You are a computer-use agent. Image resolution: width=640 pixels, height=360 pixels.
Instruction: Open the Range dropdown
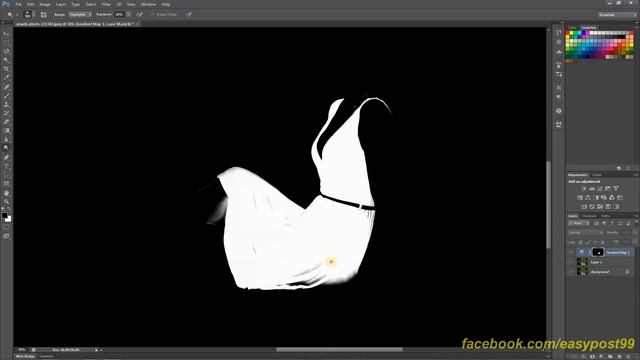80,14
